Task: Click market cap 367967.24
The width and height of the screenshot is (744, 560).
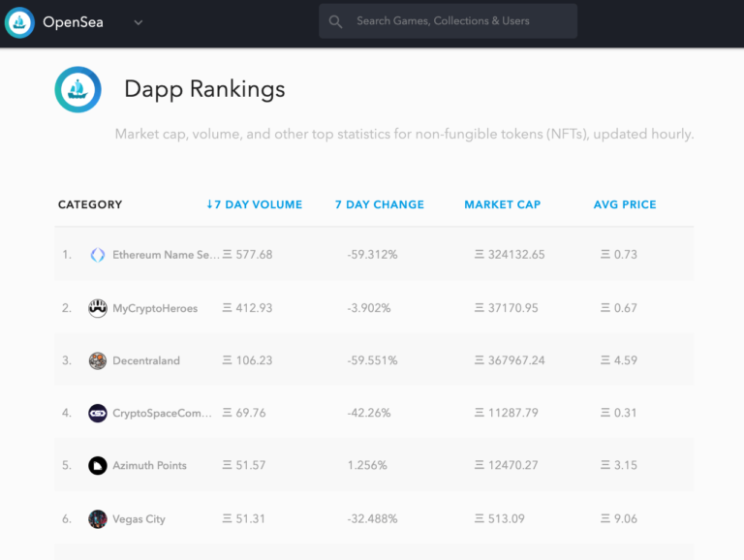Action: [x=511, y=360]
